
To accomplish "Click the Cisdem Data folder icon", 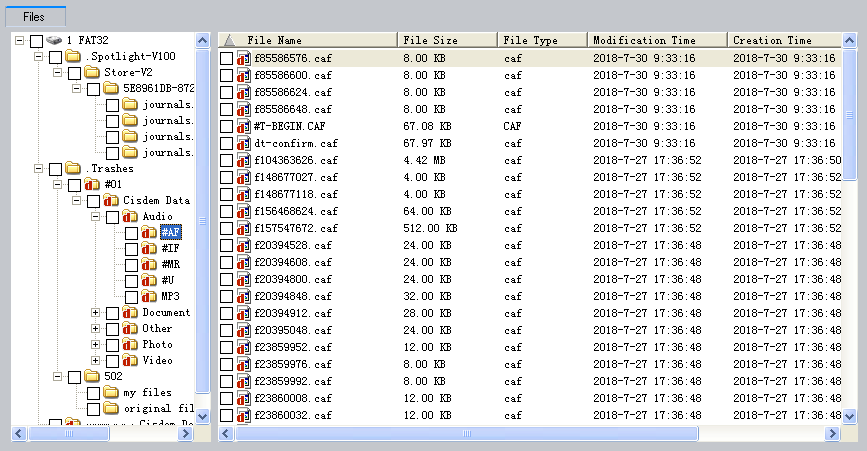I will tap(111, 200).
